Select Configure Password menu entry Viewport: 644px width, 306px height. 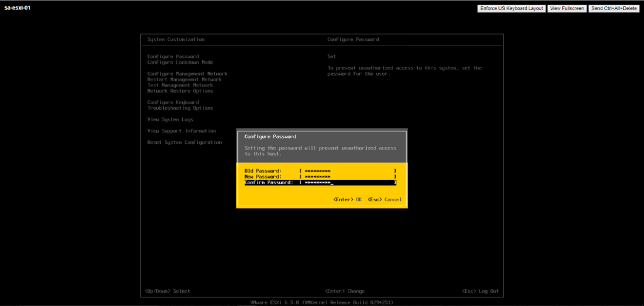pyautogui.click(x=173, y=57)
